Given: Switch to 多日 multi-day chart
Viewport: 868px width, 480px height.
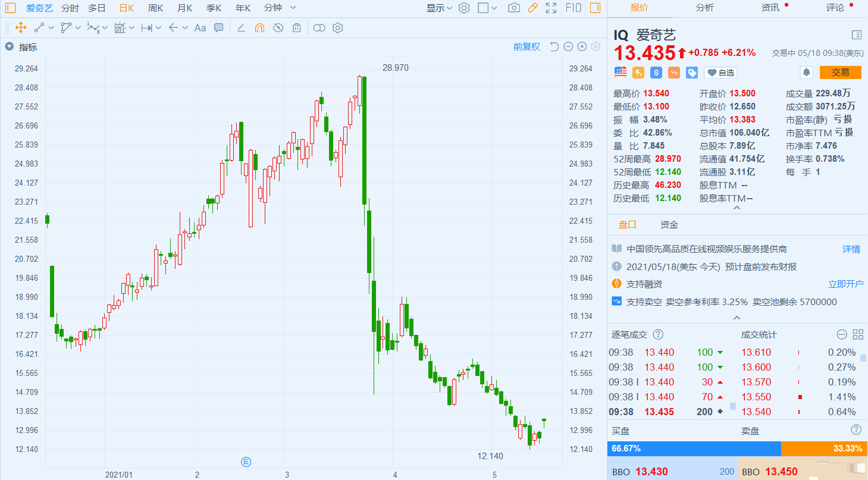Looking at the screenshot, I should (x=97, y=8).
